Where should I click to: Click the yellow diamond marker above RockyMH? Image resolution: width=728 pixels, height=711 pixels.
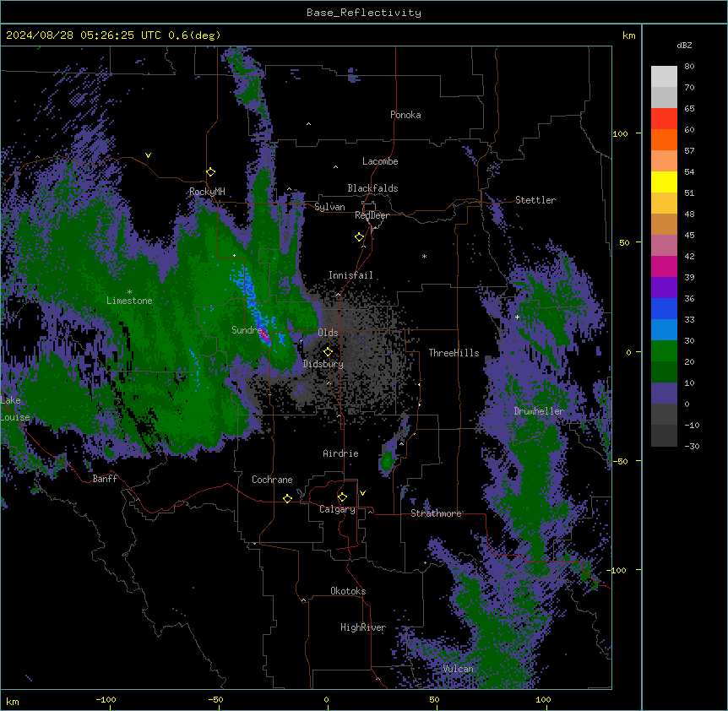click(x=211, y=172)
